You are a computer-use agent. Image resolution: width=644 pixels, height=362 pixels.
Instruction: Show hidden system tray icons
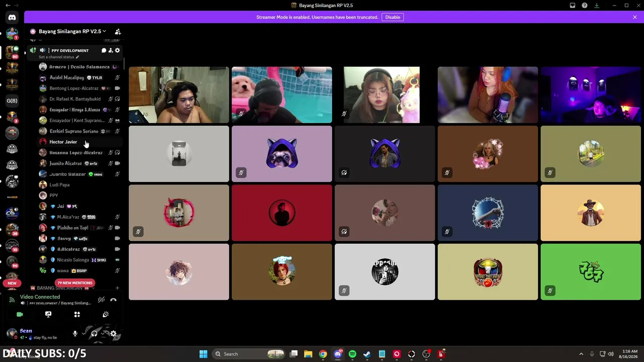tap(581, 354)
